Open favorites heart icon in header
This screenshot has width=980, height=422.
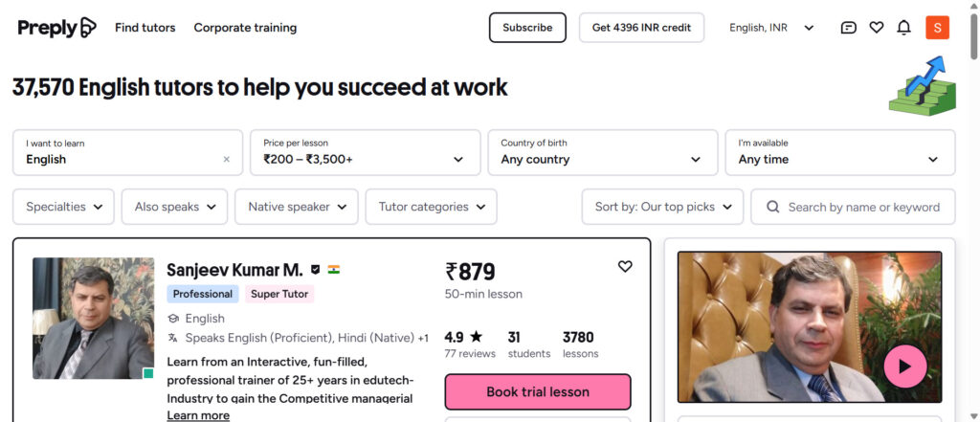877,28
